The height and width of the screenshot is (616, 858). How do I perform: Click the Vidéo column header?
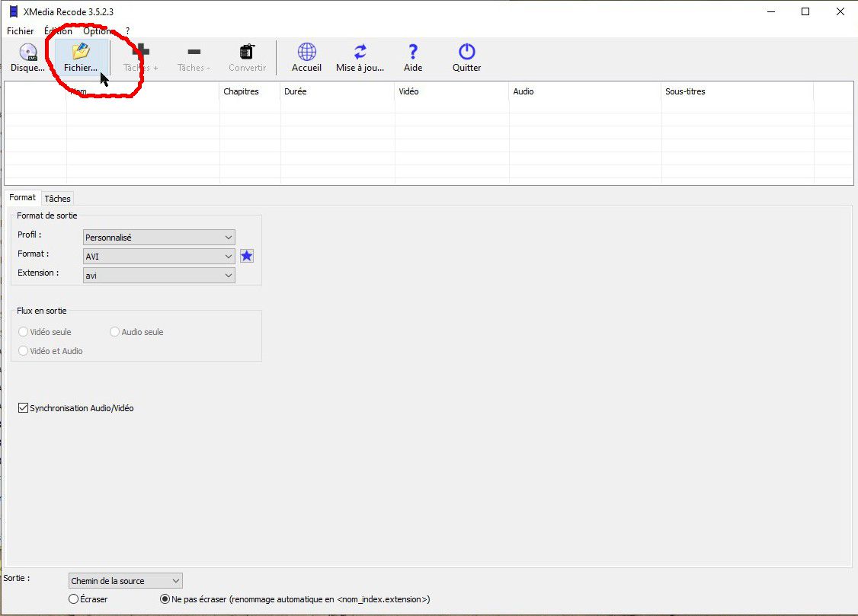click(452, 91)
